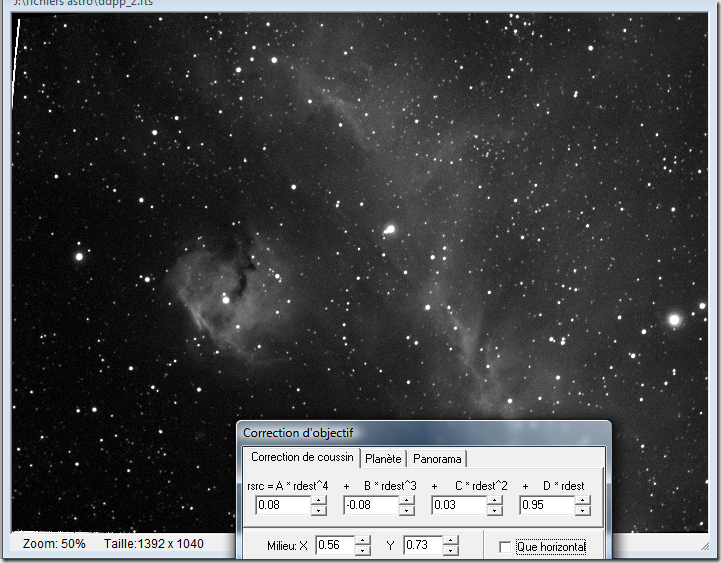Increase coefficient D with up arrow
The width and height of the screenshot is (721, 563).
click(x=583, y=501)
